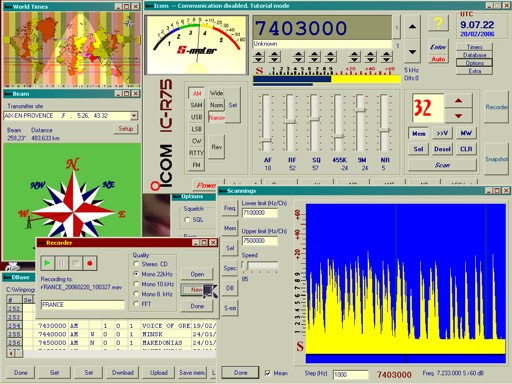Click the Step (Hz) input field
This screenshot has height=384, width=512.
[351, 374]
